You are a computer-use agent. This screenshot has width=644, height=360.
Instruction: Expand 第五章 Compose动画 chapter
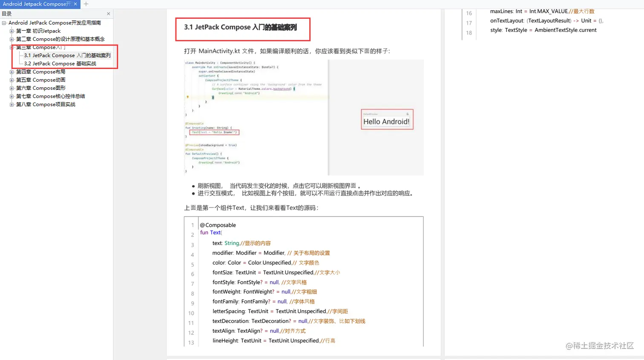click(x=12, y=80)
